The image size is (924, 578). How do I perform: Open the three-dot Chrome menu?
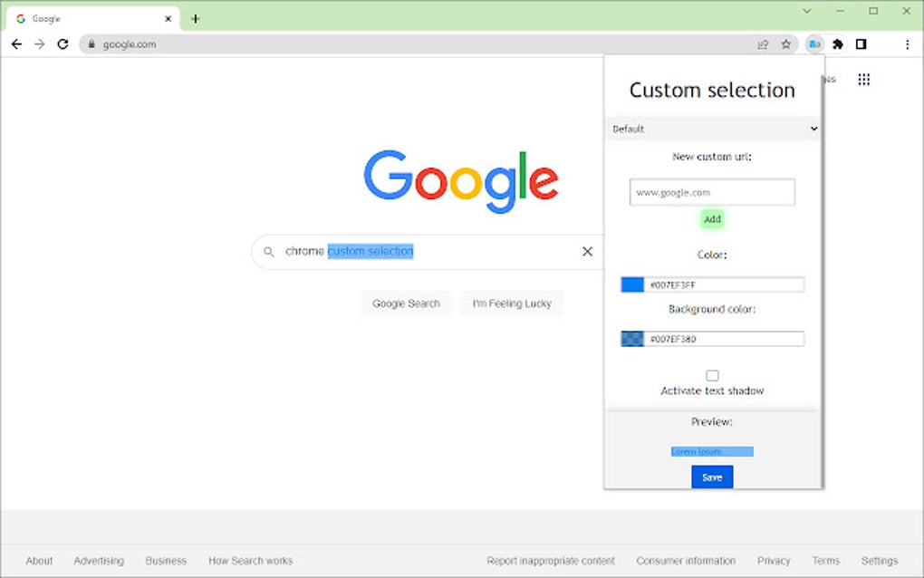pos(907,43)
